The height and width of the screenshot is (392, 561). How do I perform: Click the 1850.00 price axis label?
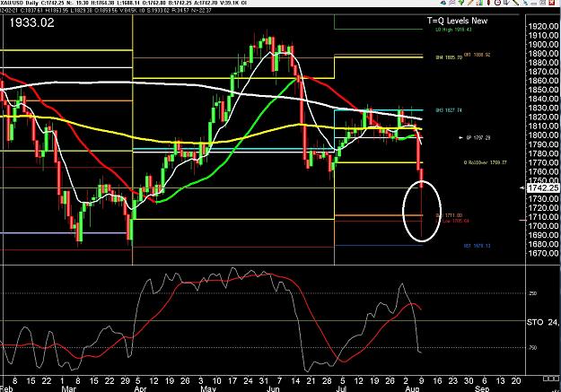click(543, 90)
